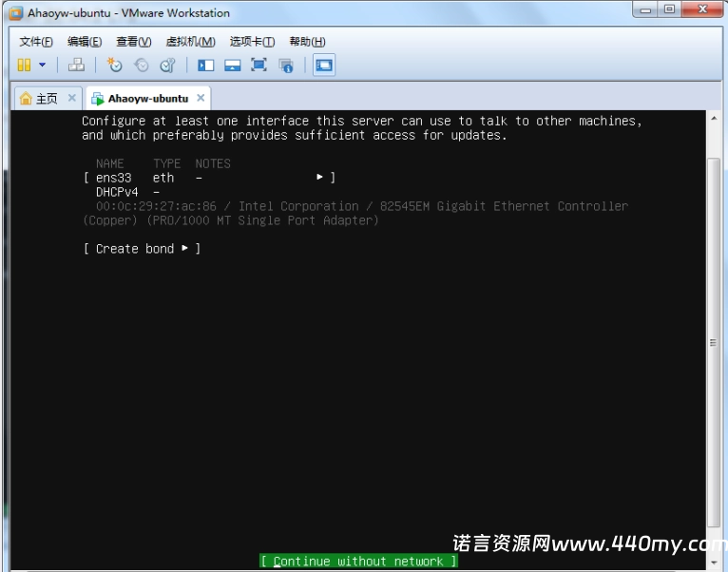
Task: Expand the ens33 interface options arrow
Action: (319, 177)
